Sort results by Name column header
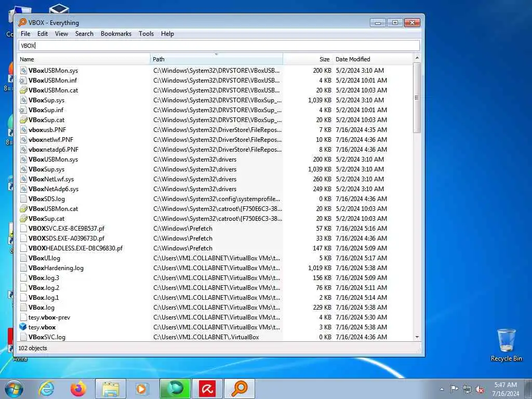Image resolution: width=532 pixels, height=399 pixels. pos(84,59)
